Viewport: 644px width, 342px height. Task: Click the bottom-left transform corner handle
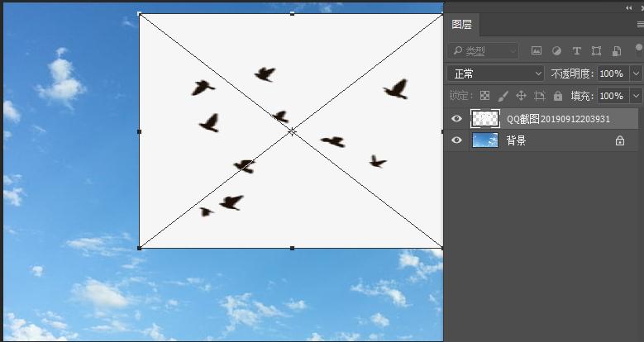tap(139, 248)
